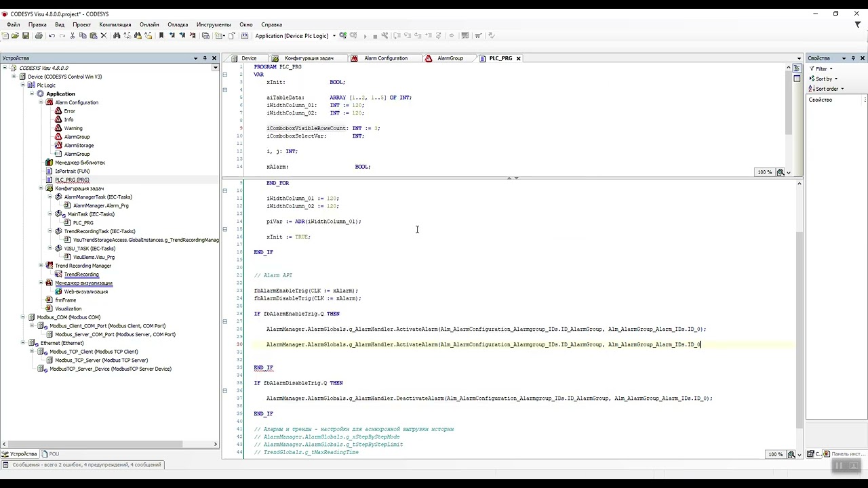868x488 pixels.
Task: Click the Undo arrow icon
Action: coord(52,36)
